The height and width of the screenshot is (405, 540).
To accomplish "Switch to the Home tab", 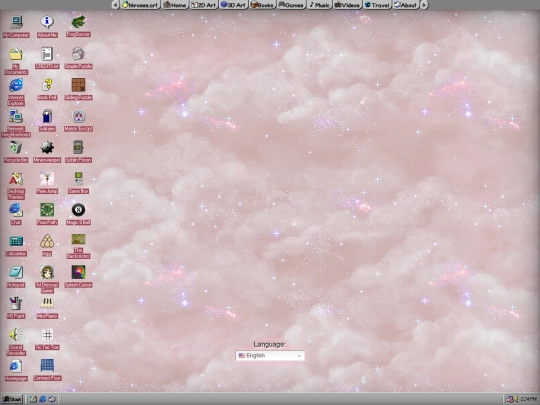I will (x=175, y=5).
